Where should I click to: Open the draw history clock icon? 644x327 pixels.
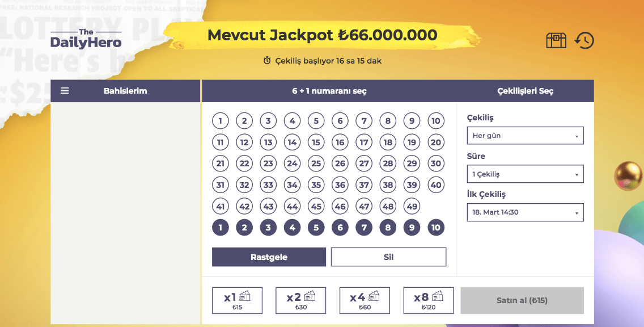(x=584, y=40)
